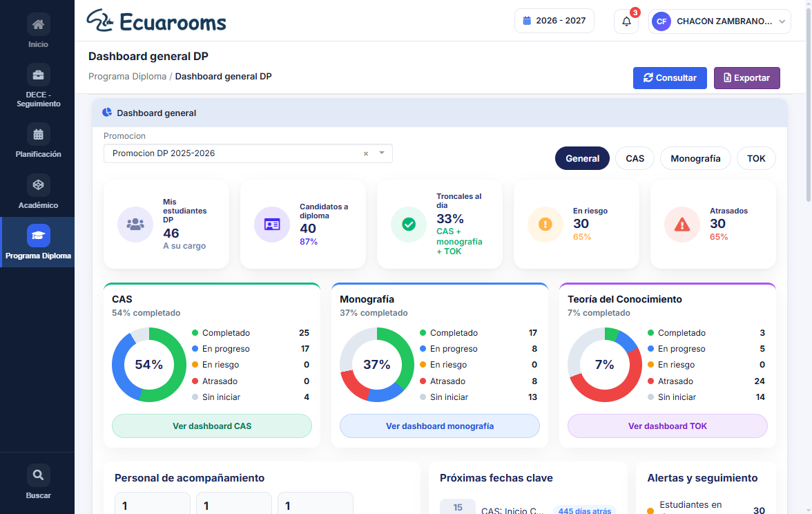Click Monografía "En progreso" legend row
812x514 pixels.
pyautogui.click(x=478, y=349)
